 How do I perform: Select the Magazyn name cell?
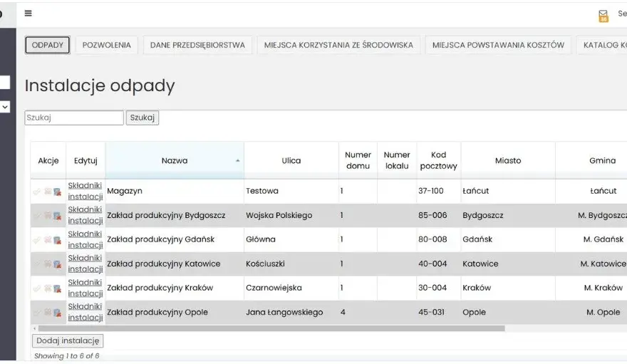point(175,191)
